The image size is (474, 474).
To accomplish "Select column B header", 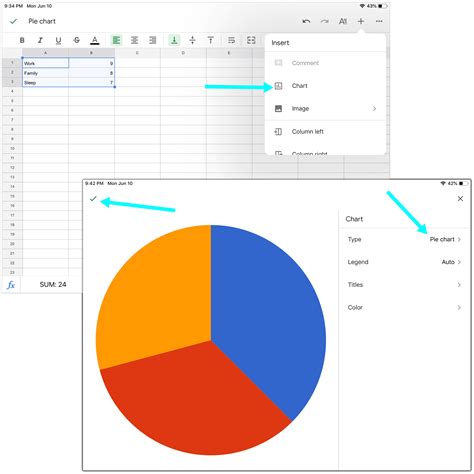I will [92, 53].
